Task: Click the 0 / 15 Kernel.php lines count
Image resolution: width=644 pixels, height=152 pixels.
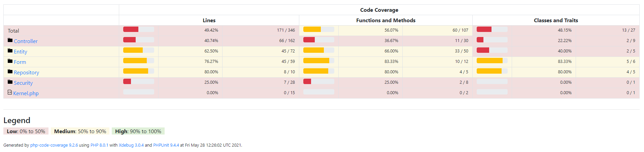Action: [289, 93]
